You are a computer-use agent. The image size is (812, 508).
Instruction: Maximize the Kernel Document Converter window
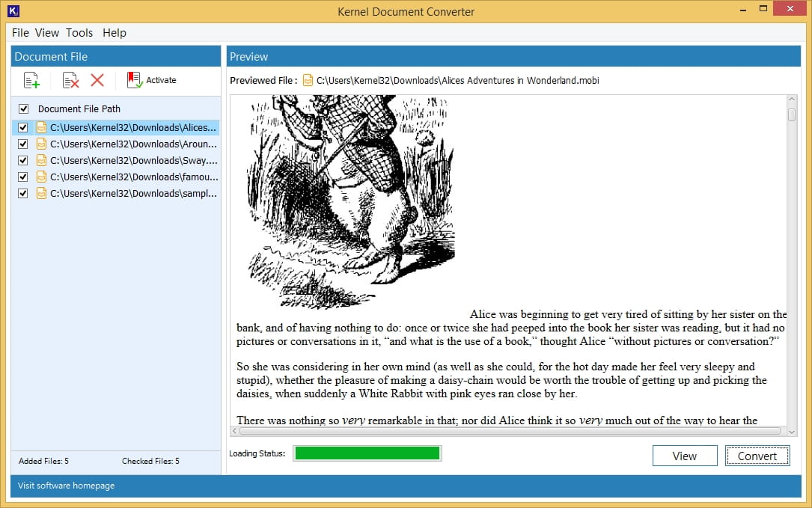pyautogui.click(x=763, y=8)
